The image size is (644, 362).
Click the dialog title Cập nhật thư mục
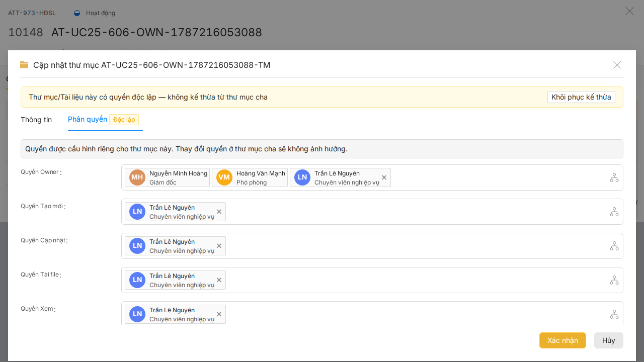point(151,65)
